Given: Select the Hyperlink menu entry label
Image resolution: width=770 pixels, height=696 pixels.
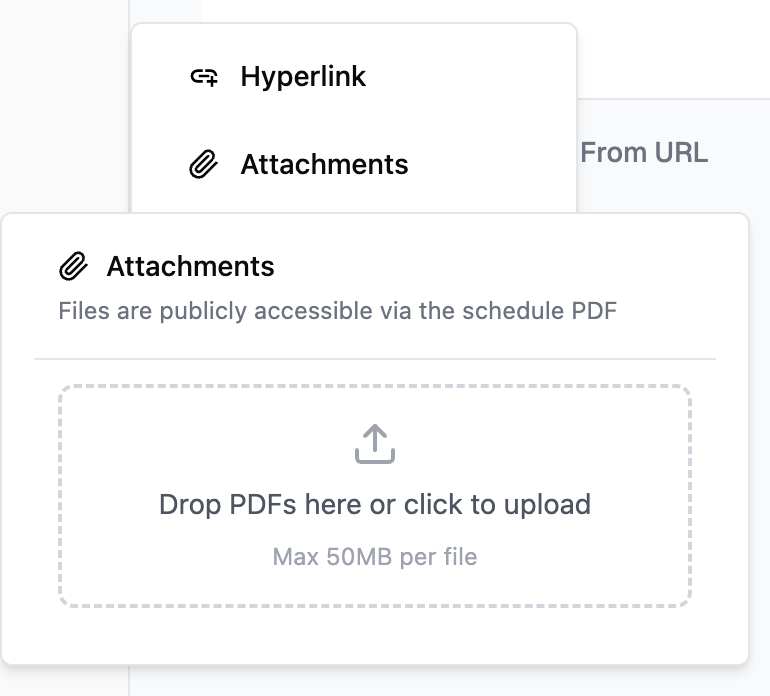Looking at the screenshot, I should pyautogui.click(x=303, y=77).
